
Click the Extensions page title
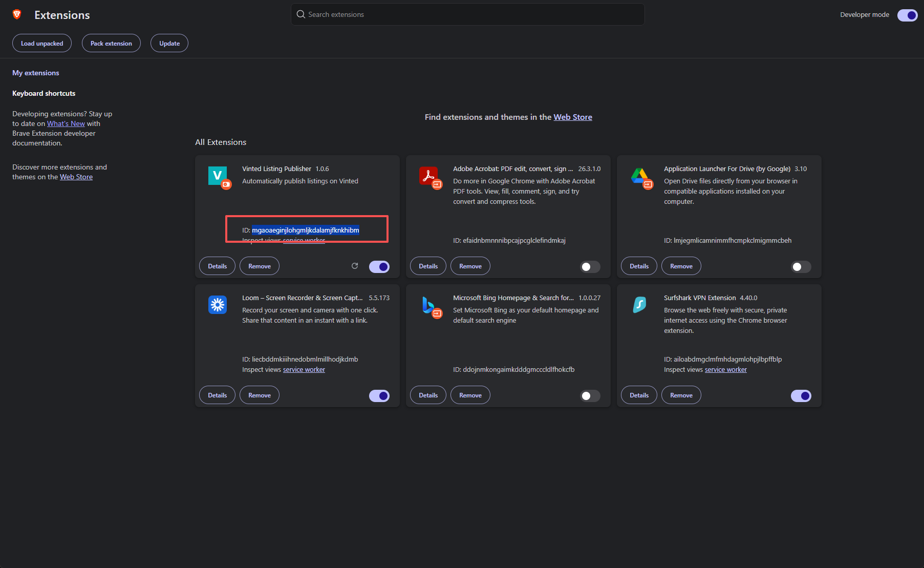tap(62, 15)
